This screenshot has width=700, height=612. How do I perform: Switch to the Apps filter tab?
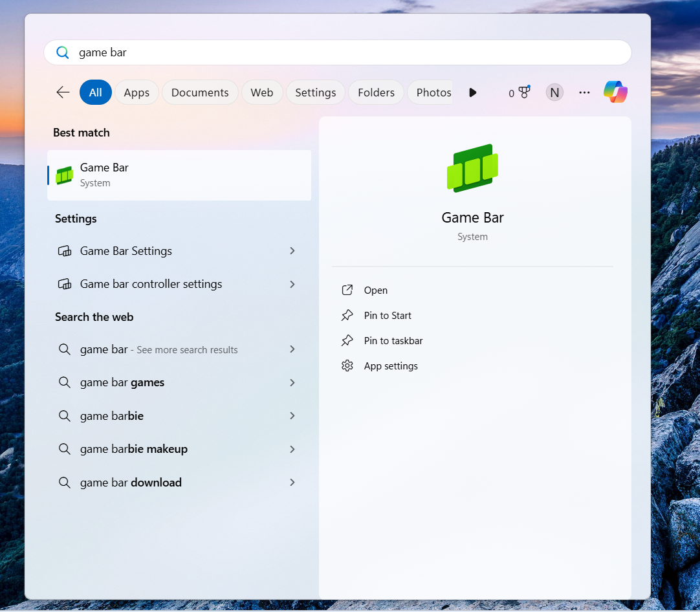pos(137,93)
